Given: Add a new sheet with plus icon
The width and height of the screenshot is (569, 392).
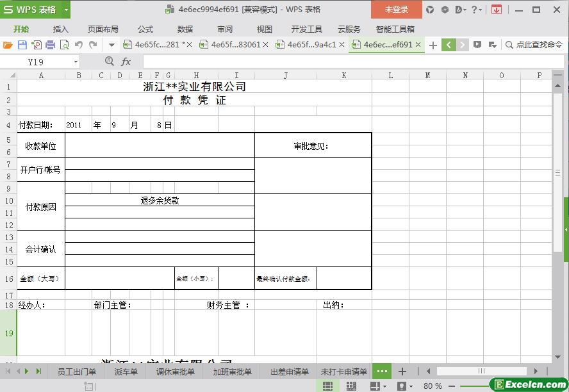Looking at the screenshot, I should tap(402, 372).
